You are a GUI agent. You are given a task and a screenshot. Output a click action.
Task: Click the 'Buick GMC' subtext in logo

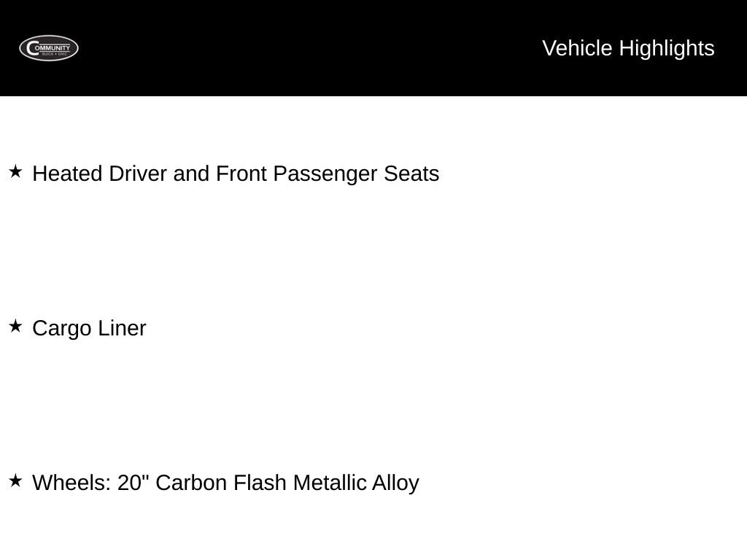click(54, 54)
